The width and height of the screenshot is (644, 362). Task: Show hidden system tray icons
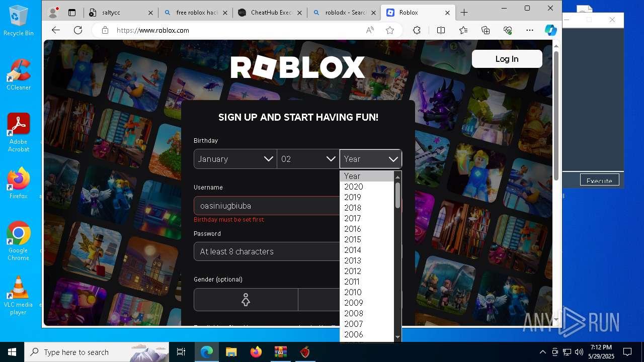542,352
